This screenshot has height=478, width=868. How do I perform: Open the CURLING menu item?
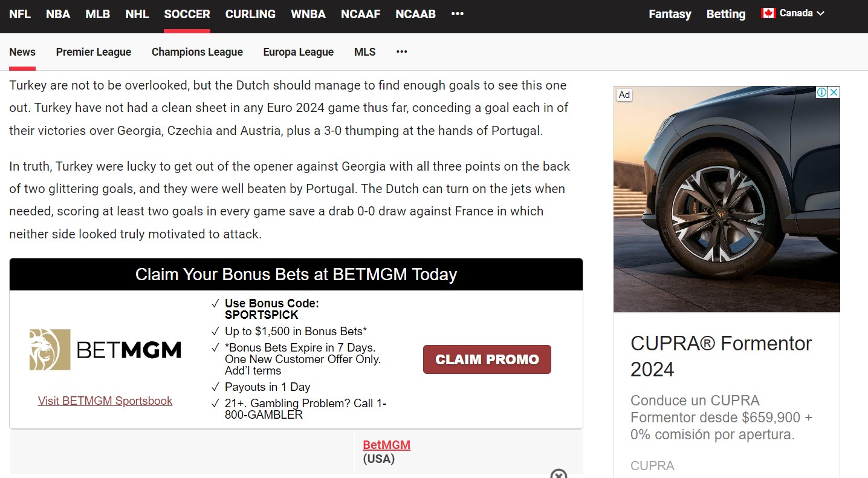[250, 14]
